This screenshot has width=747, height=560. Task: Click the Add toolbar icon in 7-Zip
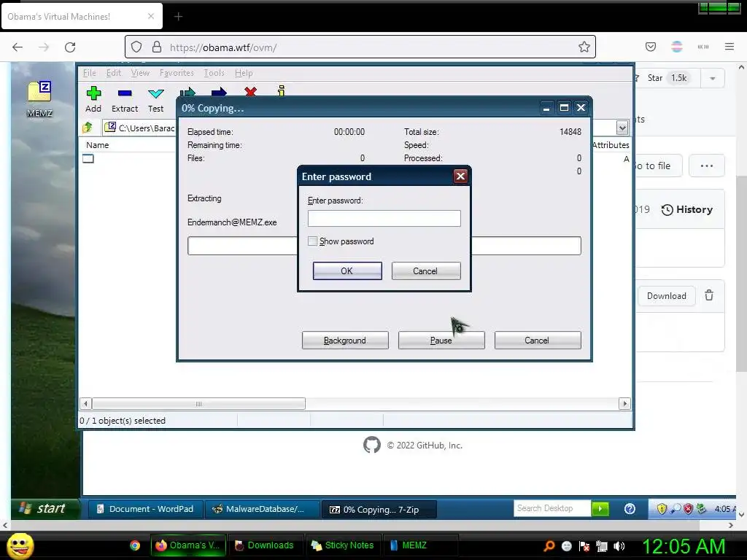point(93,93)
